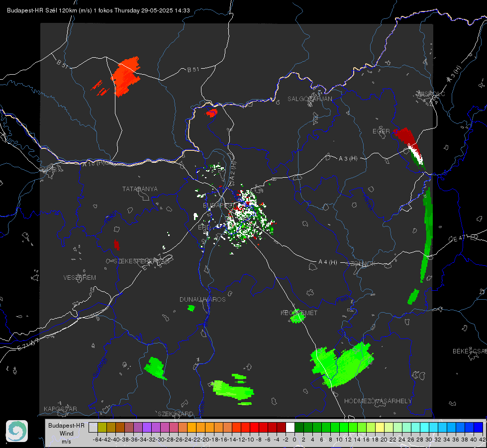Click the green echo over Kecskemét

point(297,316)
